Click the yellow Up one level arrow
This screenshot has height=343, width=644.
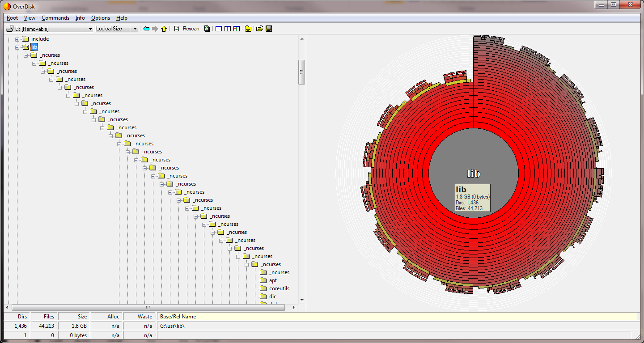pos(164,29)
